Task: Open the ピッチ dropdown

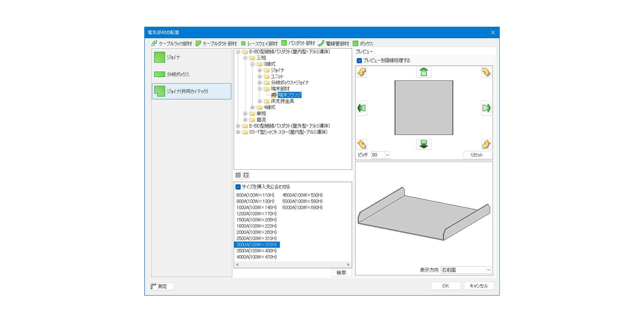Action: tap(387, 155)
